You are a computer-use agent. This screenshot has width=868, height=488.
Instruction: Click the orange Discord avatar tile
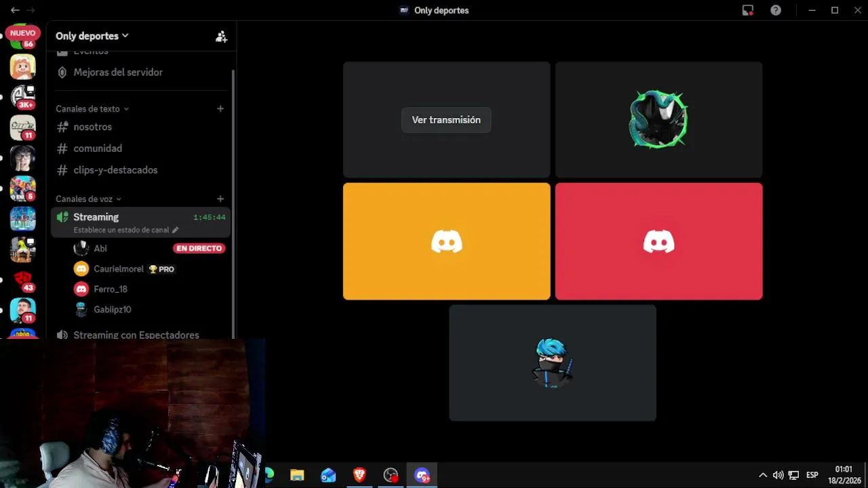[x=446, y=241]
